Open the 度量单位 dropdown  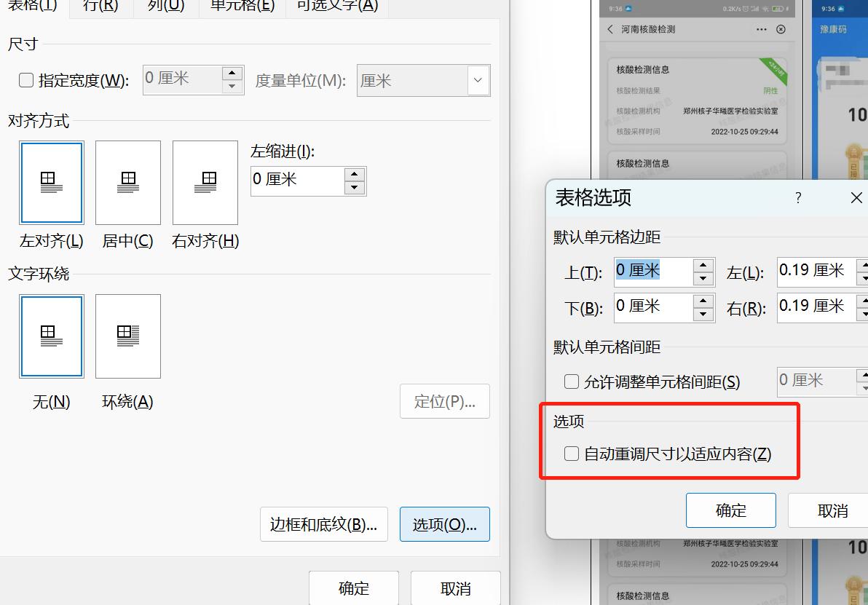[478, 80]
